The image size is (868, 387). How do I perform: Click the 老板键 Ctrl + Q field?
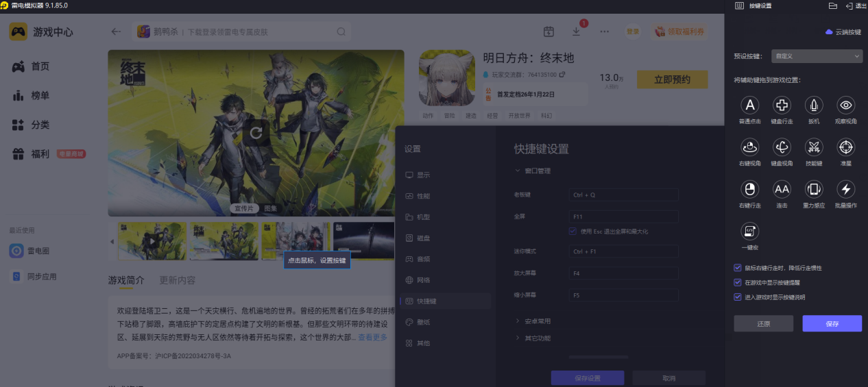pos(623,195)
